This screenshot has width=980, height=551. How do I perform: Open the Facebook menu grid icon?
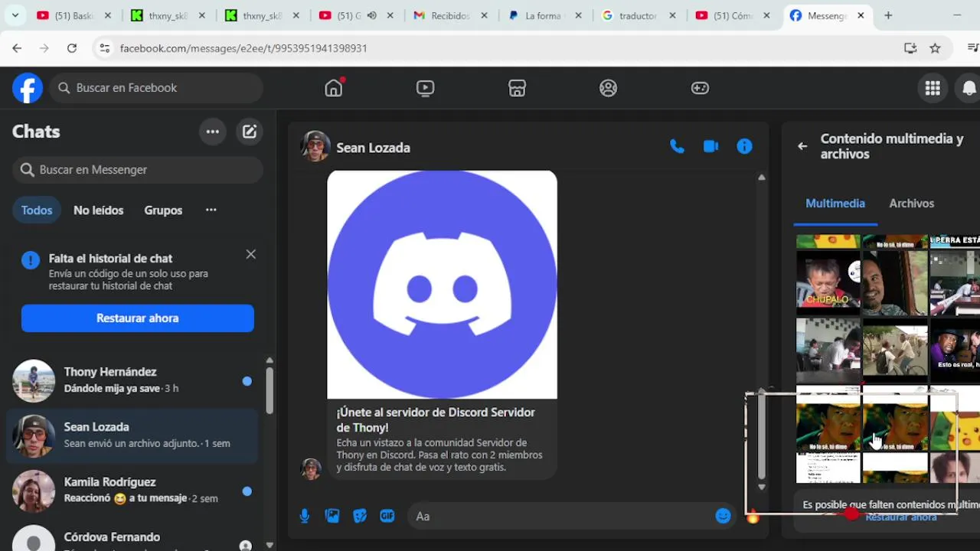pos(933,88)
